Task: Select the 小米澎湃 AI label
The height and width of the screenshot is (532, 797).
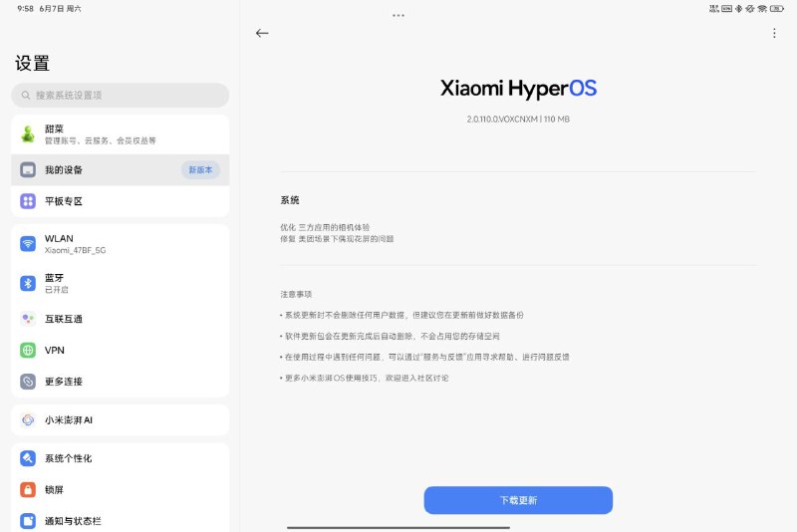Action: 69,419
